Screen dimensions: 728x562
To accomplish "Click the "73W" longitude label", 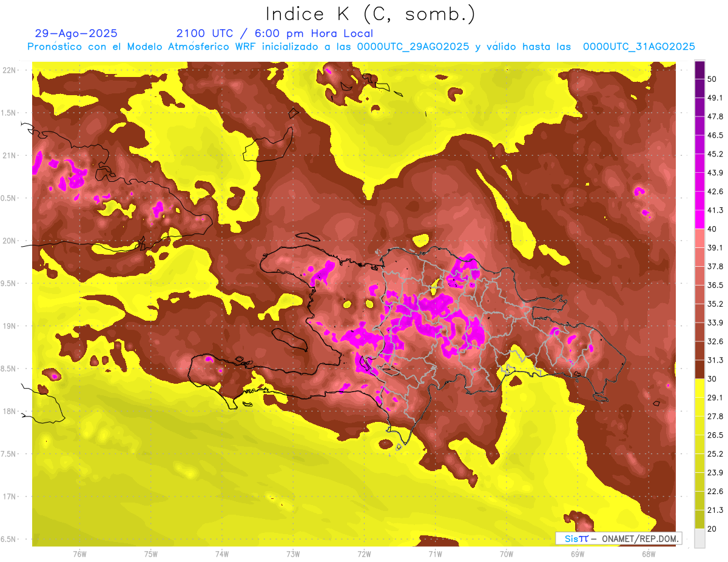I will pyautogui.click(x=293, y=554).
